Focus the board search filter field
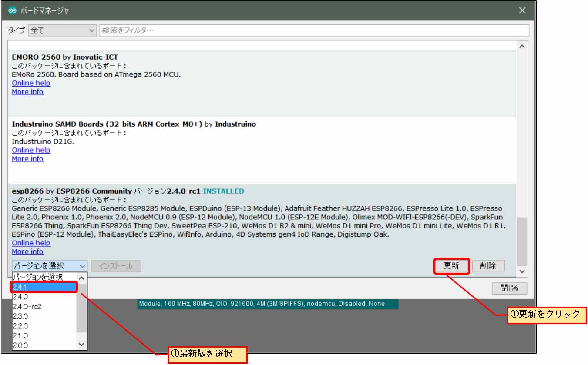588x365 pixels. coord(314,30)
